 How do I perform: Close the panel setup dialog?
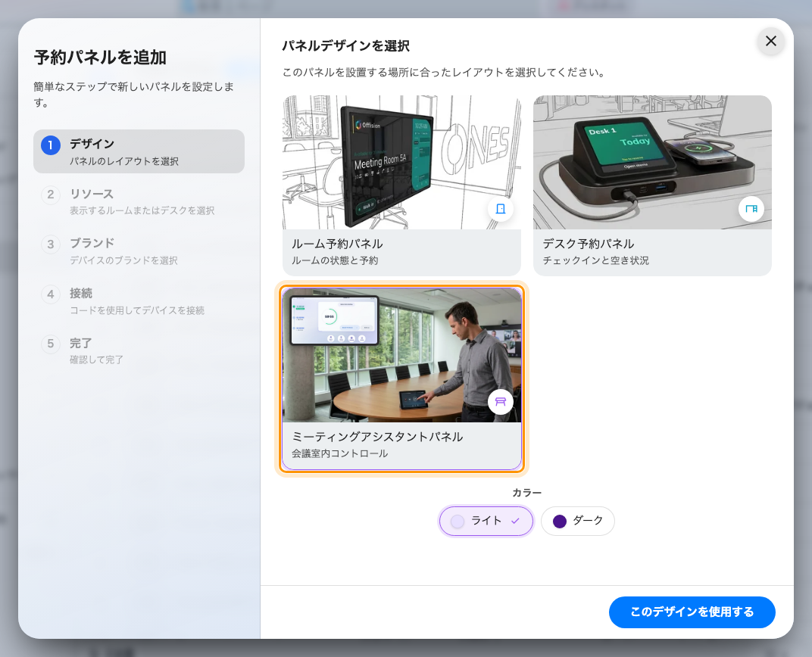click(x=770, y=41)
